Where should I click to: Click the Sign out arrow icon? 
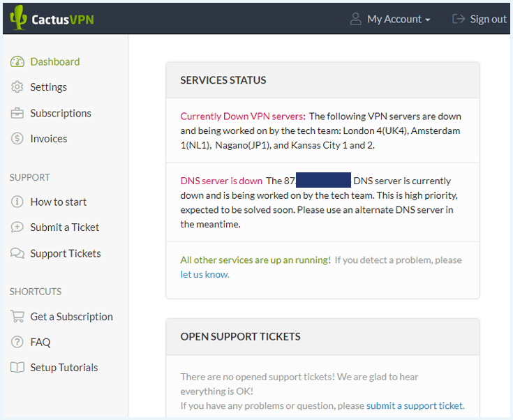click(459, 19)
